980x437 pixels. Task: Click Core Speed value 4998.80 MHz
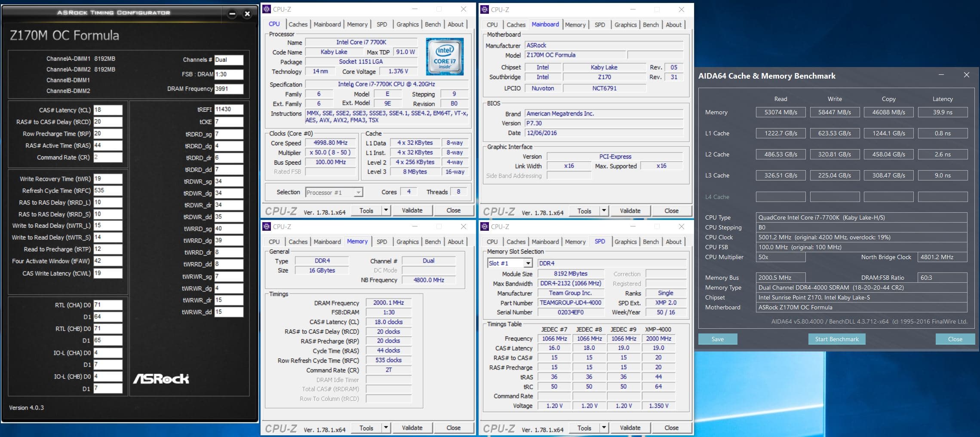331,143
